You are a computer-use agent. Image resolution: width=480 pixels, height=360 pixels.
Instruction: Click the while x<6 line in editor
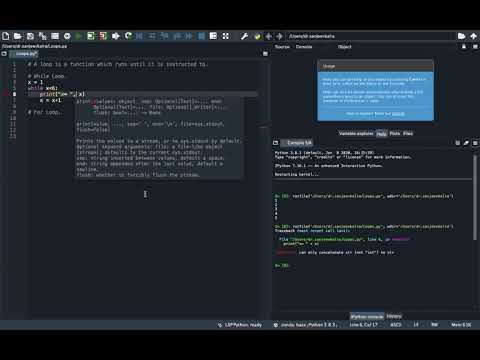pos(43,88)
